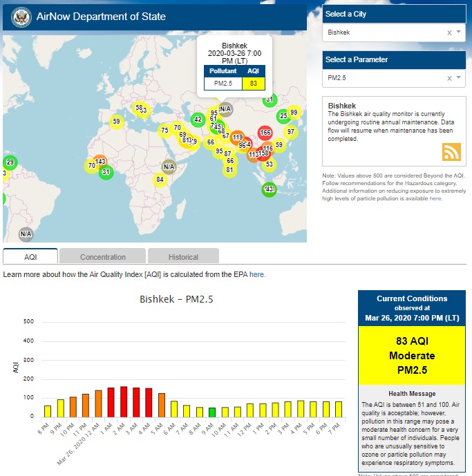Expand the Select a City dropdown arrow

pyautogui.click(x=458, y=32)
